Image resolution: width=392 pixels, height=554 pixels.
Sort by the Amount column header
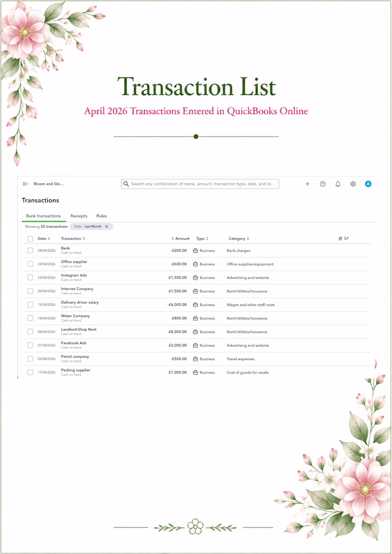[180, 239]
